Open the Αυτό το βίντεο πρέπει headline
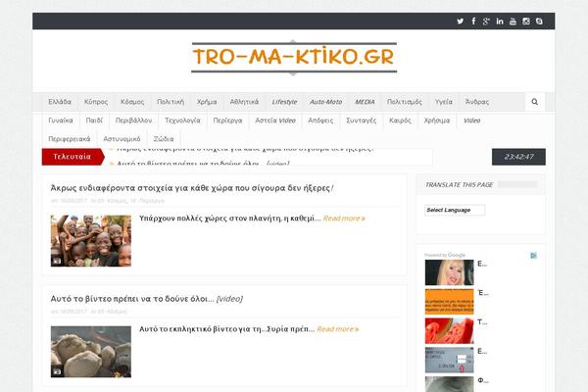This screenshot has height=392, width=588. [x=147, y=299]
